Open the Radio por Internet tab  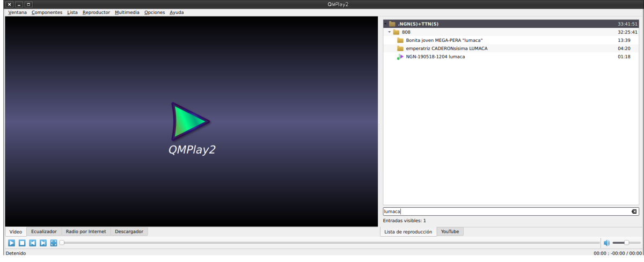tap(86, 231)
